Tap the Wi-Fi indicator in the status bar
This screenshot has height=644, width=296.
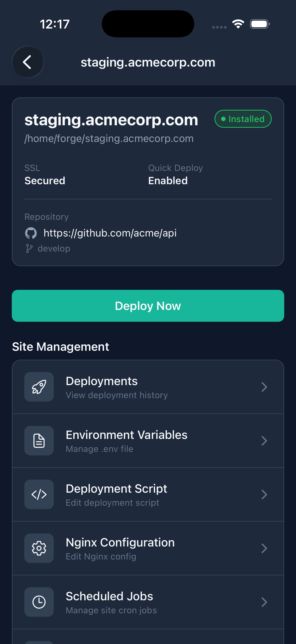point(238,23)
